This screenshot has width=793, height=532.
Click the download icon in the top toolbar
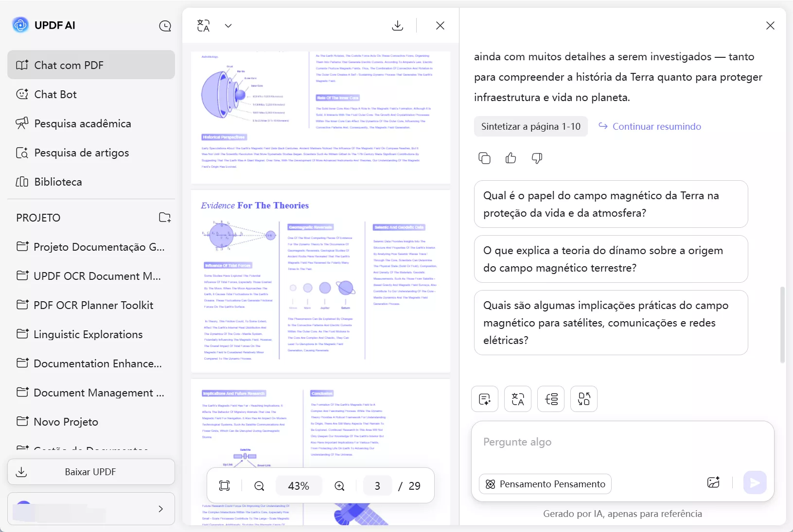(398, 25)
